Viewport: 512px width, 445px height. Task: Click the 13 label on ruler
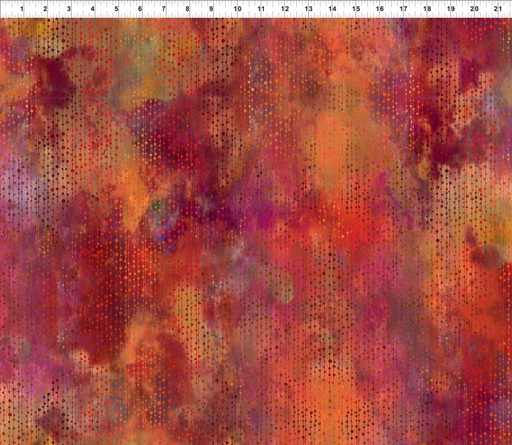(308, 9)
